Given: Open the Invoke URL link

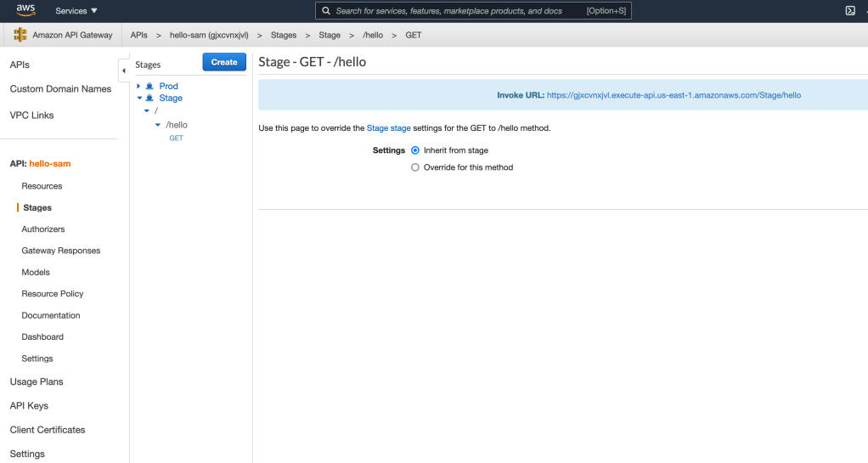Looking at the screenshot, I should click(x=674, y=95).
